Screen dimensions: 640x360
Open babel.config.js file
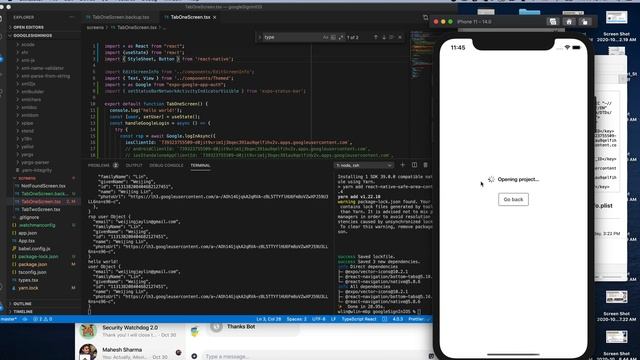click(34, 249)
